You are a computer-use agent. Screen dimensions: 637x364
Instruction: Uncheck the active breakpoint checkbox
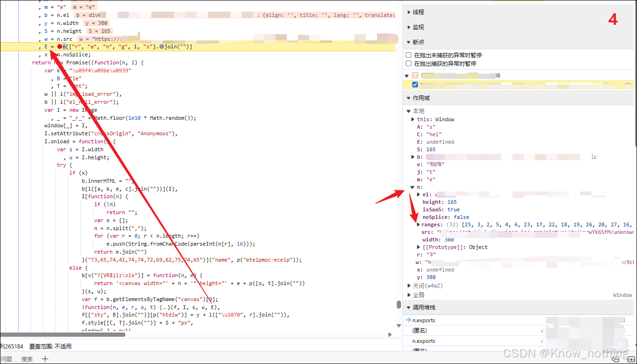[x=415, y=85]
